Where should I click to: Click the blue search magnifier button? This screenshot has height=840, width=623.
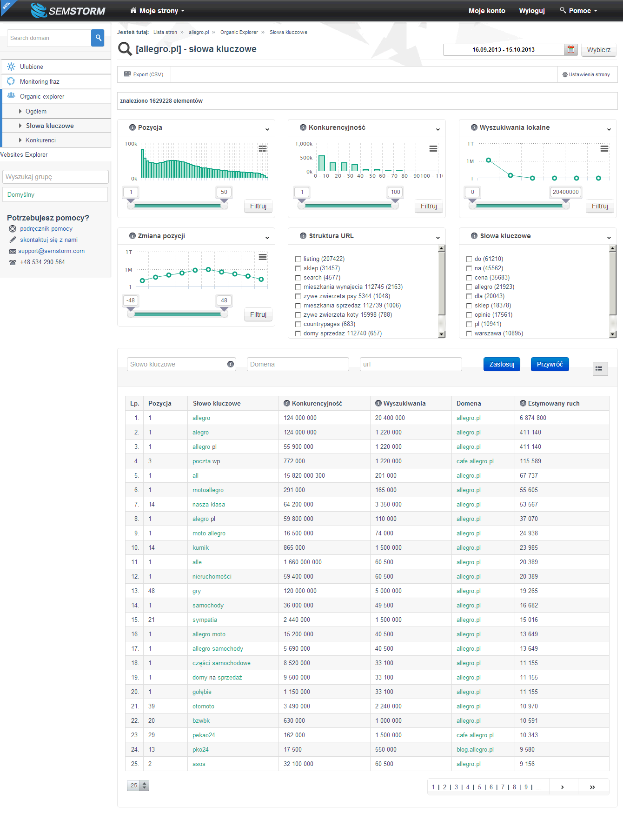click(x=98, y=38)
